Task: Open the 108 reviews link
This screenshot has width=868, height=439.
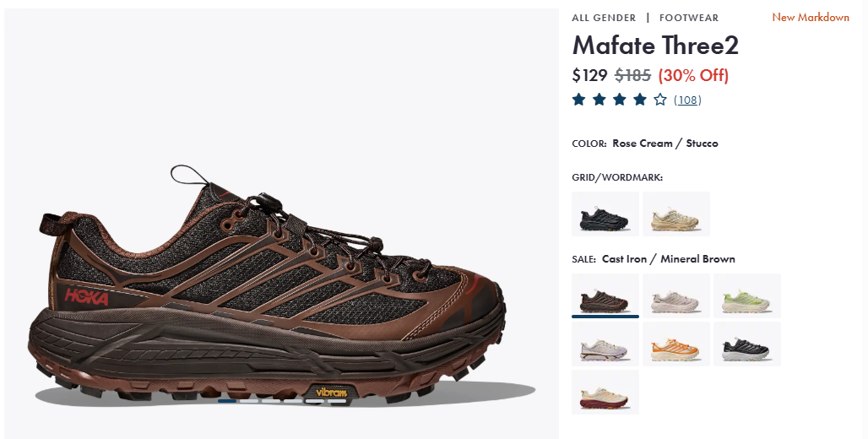Action: (x=687, y=100)
